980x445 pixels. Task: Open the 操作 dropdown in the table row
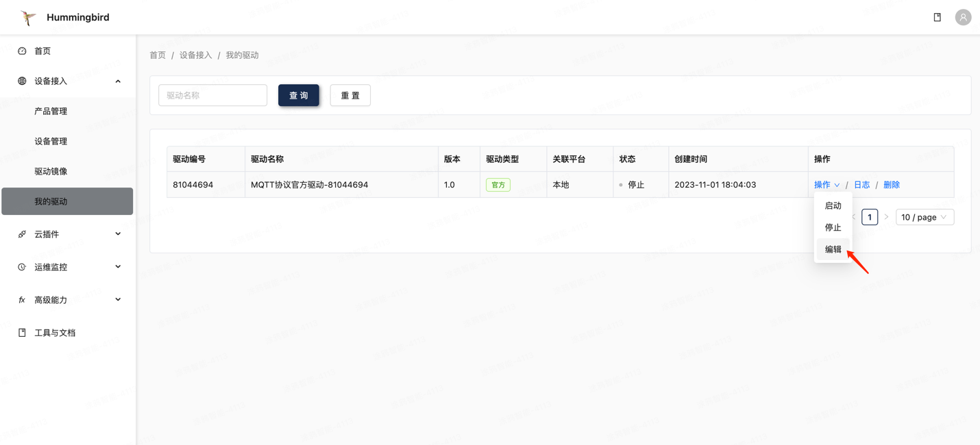pyautogui.click(x=826, y=184)
